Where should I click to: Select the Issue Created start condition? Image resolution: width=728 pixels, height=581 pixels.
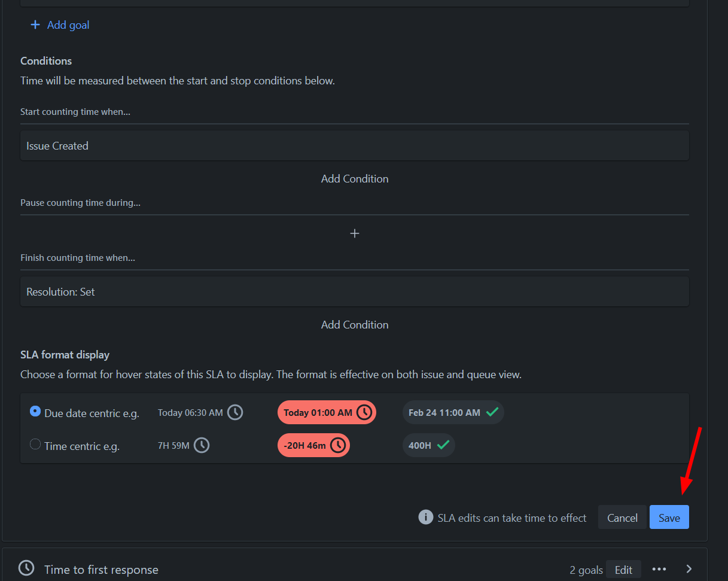(x=354, y=146)
